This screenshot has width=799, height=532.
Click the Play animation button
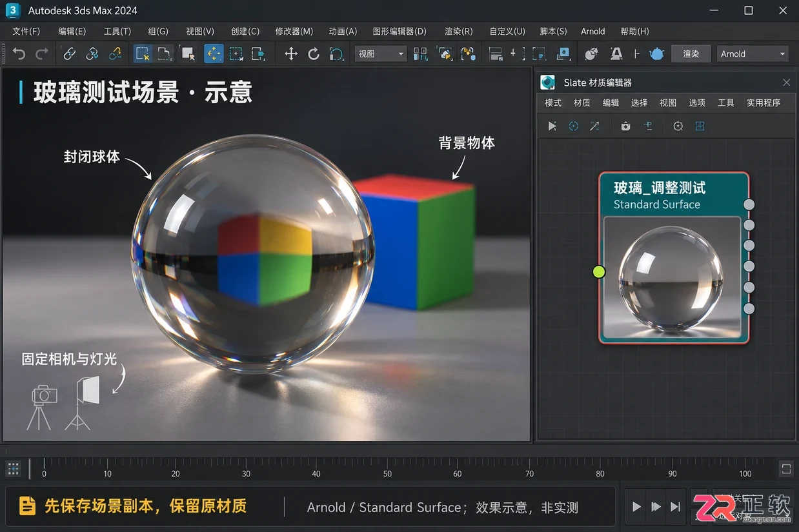click(636, 507)
